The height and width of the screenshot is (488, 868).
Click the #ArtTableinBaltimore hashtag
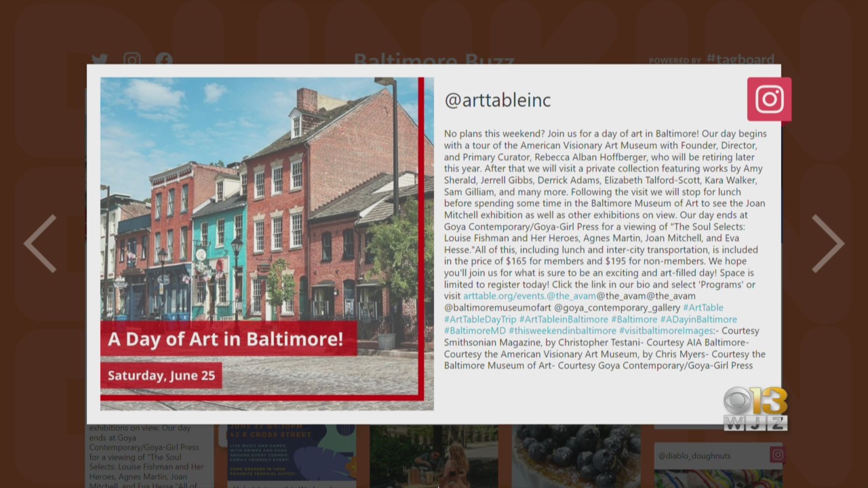564,319
